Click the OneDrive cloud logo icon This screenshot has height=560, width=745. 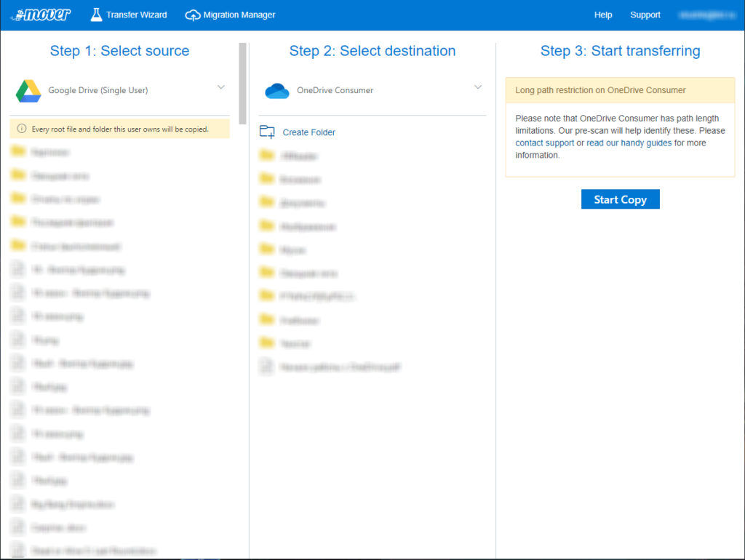[x=277, y=91]
